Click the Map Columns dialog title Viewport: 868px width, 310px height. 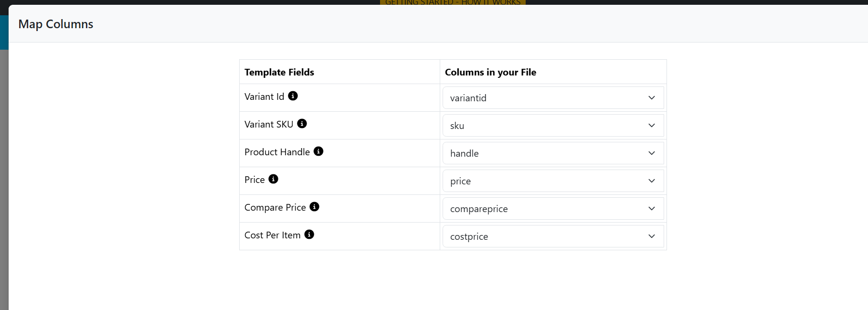click(x=56, y=24)
